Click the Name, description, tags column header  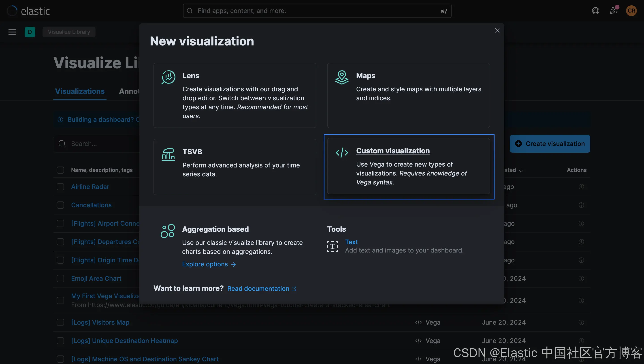click(x=102, y=170)
